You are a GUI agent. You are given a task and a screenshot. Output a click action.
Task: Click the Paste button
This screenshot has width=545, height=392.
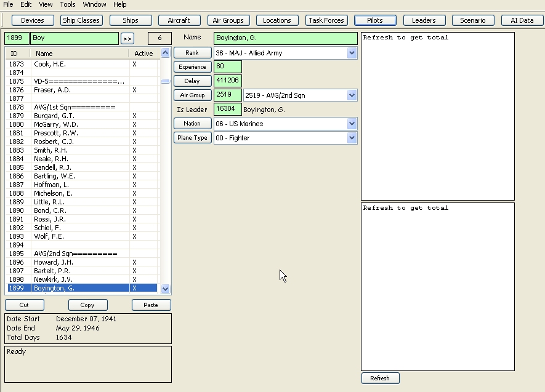(151, 305)
